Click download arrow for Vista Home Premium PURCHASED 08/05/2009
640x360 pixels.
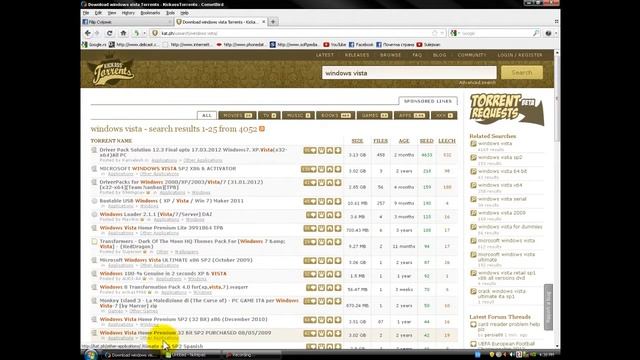click(338, 333)
